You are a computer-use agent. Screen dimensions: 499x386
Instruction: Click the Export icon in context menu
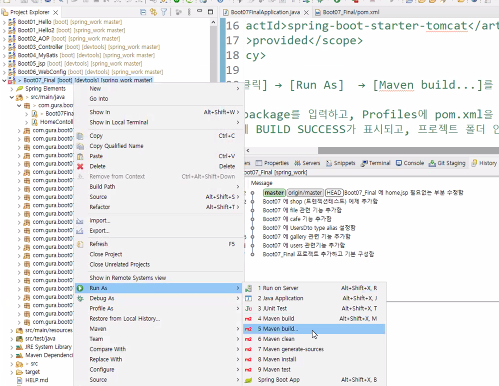[80, 231]
